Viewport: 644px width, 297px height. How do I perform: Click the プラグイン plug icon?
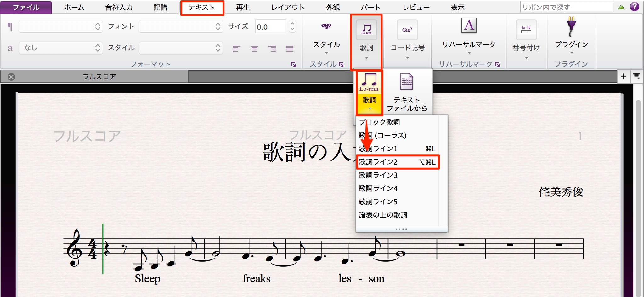pos(571,26)
